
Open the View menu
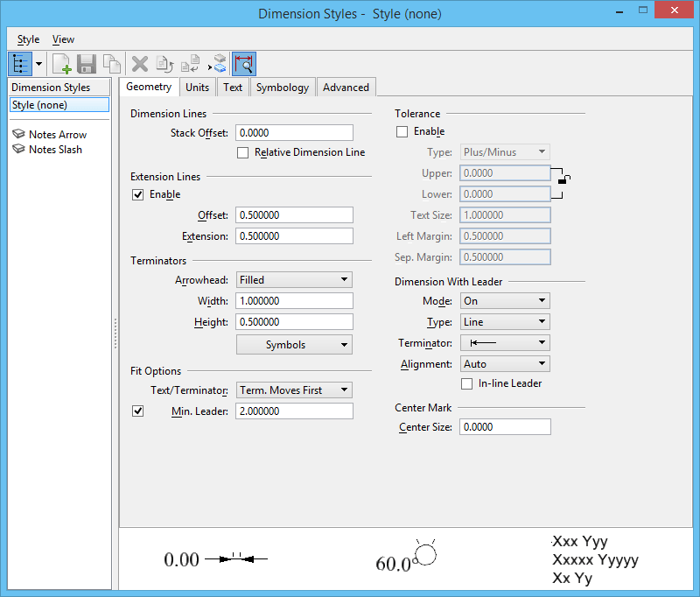click(63, 39)
